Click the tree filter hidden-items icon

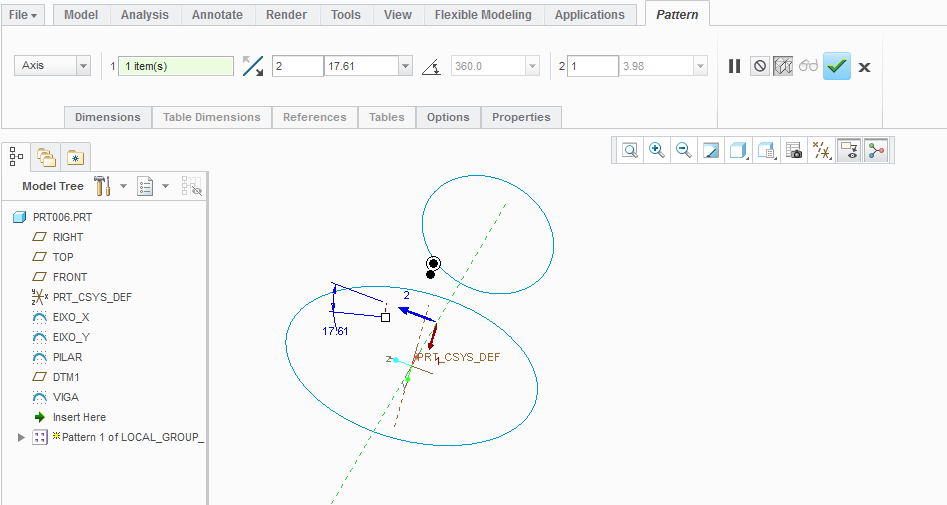coord(191,187)
